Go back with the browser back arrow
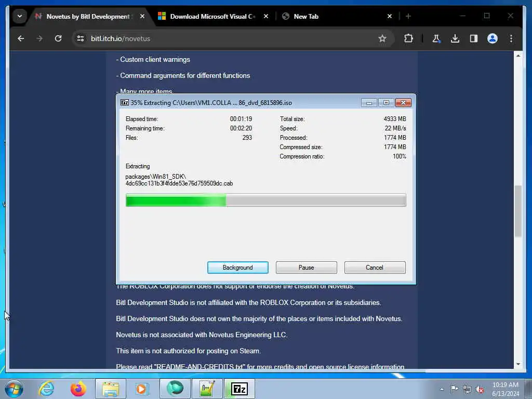 (x=21, y=38)
